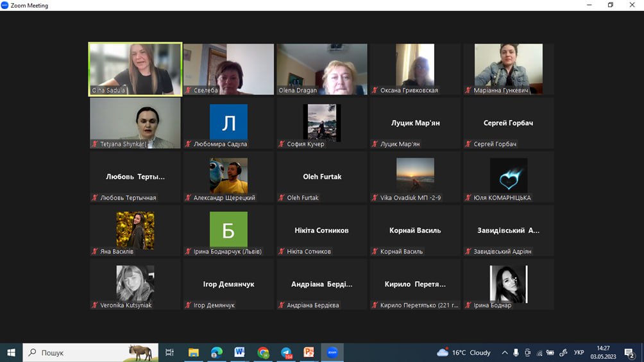Expand hidden system tray icons
The image size is (644, 362).
tap(505, 352)
